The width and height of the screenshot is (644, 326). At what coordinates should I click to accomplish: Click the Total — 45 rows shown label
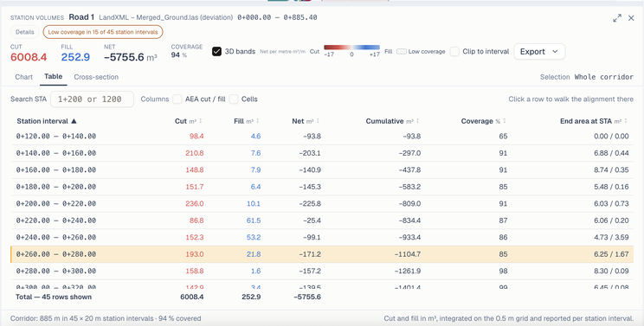54,297
